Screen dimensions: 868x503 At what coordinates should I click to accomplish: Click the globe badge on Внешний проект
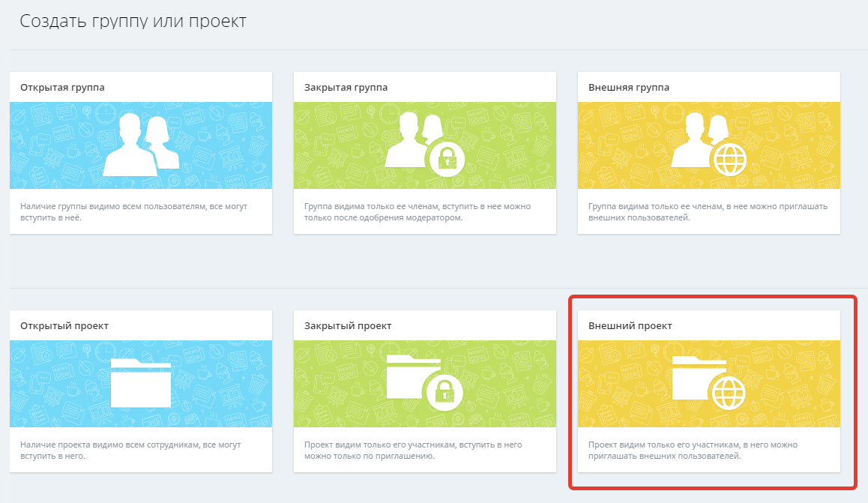(729, 394)
